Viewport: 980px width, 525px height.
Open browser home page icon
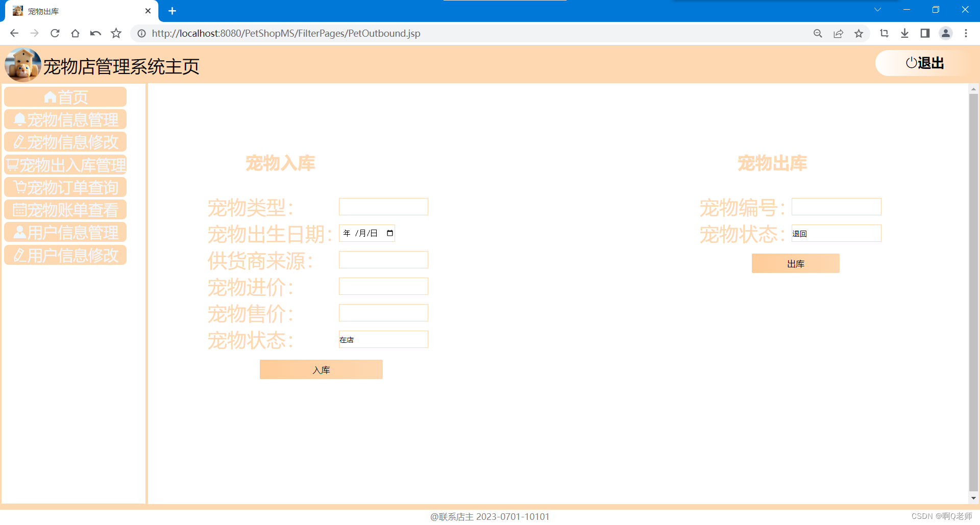pos(75,33)
